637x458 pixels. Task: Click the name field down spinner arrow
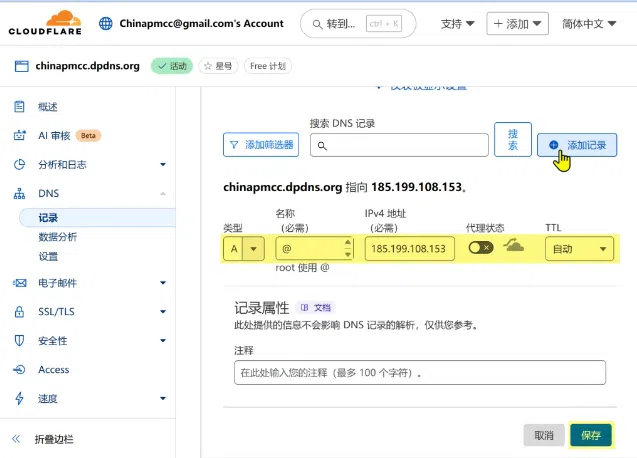coord(348,254)
